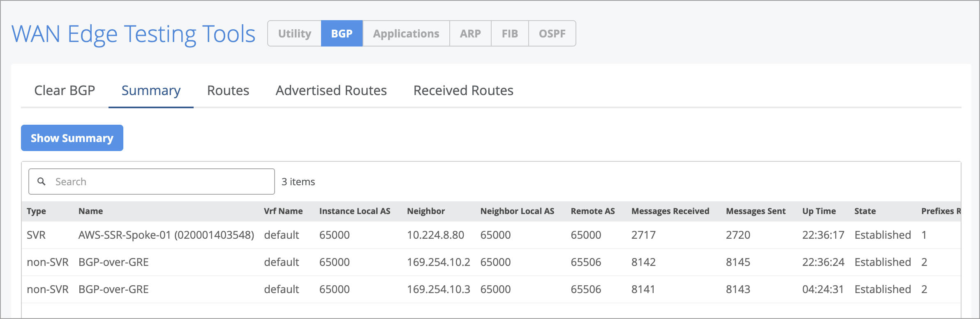
Task: View the Advertised Routes sub-tab
Action: coord(331,91)
